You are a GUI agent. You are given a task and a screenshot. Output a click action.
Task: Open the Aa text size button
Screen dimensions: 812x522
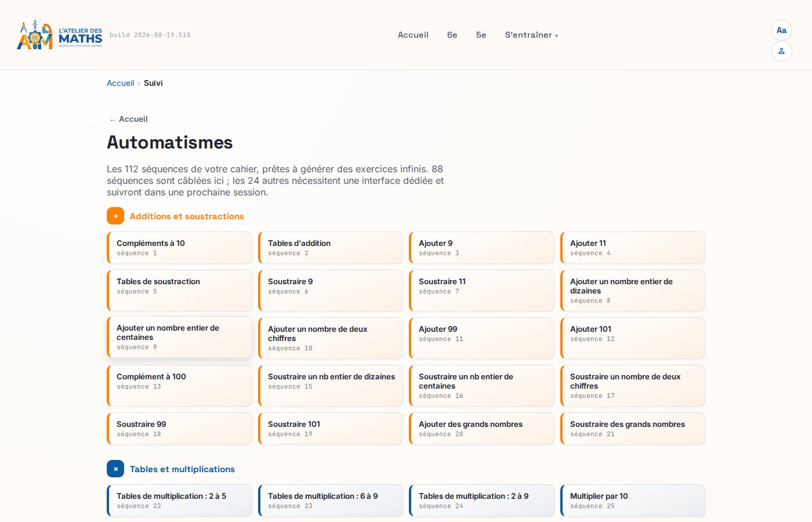pyautogui.click(x=781, y=30)
